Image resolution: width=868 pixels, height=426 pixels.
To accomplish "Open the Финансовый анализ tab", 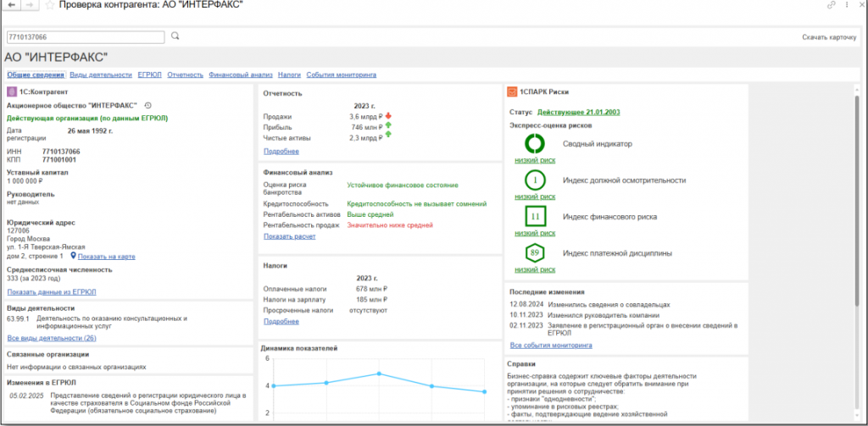I will point(241,75).
